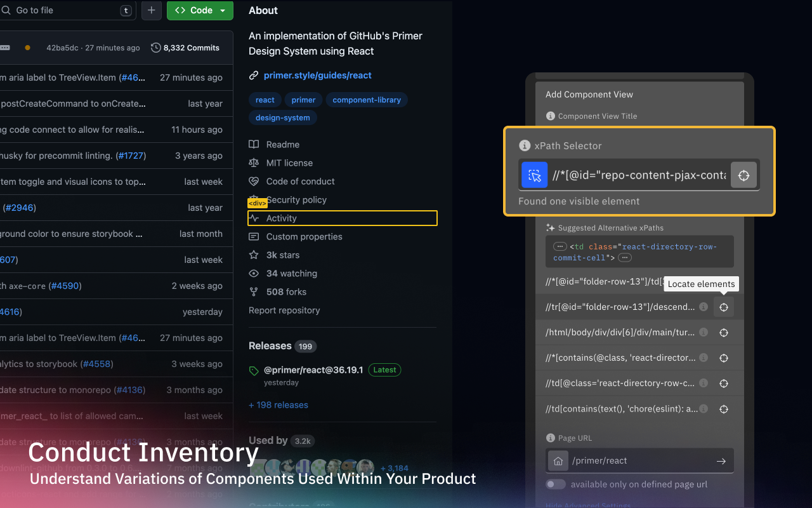The height and width of the screenshot is (508, 812).
Task: Click the home icon in Page URL field
Action: pyautogui.click(x=558, y=461)
